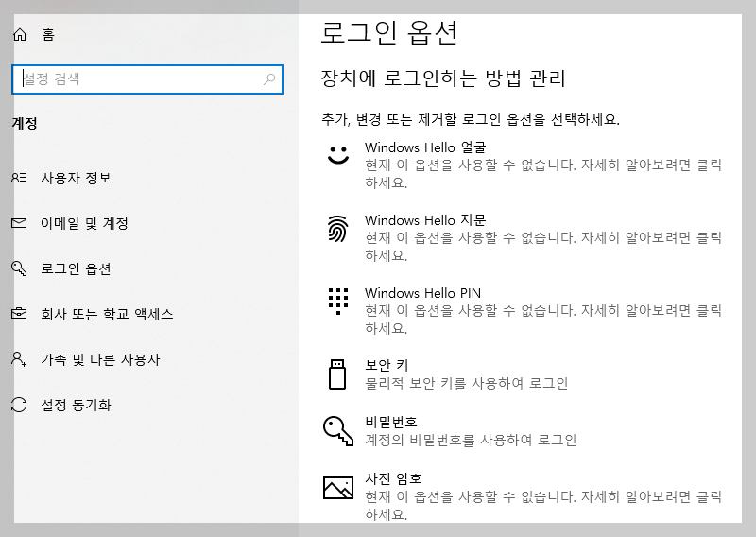The image size is (756, 537).
Task: Focus the 설정 검색 search field
Action: (147, 79)
